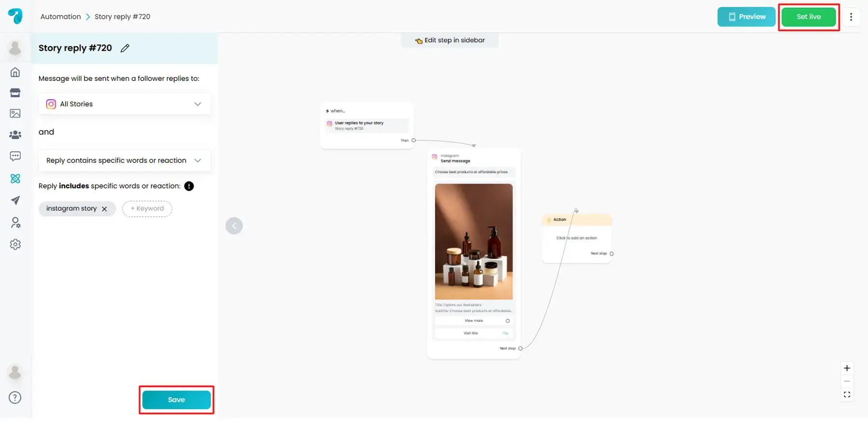The height and width of the screenshot is (422, 868).
Task: Open the store icon in sidebar
Action: click(x=15, y=92)
